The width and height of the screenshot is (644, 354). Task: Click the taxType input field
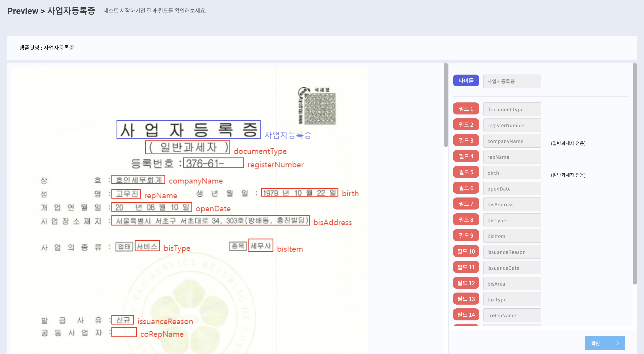click(512, 299)
